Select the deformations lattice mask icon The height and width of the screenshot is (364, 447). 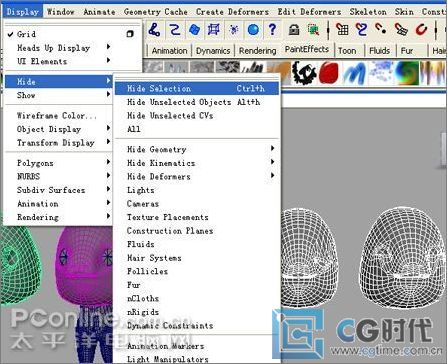[x=214, y=30]
